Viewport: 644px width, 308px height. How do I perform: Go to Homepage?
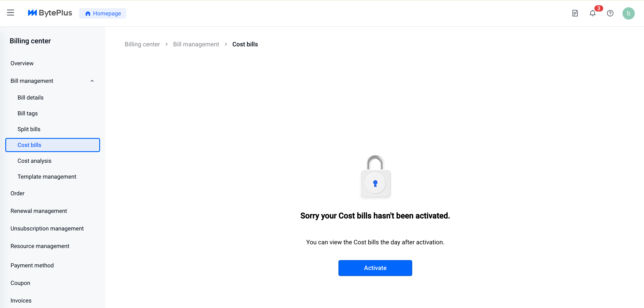click(103, 14)
